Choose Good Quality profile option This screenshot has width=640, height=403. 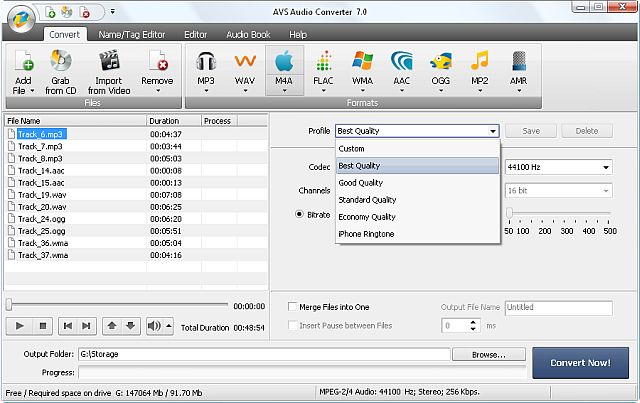point(418,183)
